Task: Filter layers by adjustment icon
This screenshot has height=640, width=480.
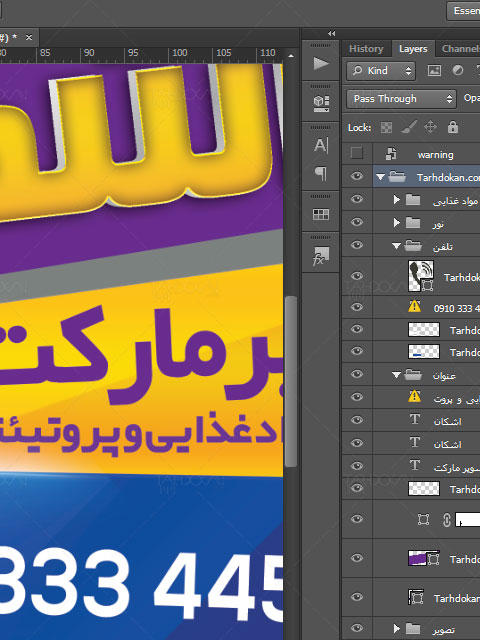Action: [x=458, y=71]
